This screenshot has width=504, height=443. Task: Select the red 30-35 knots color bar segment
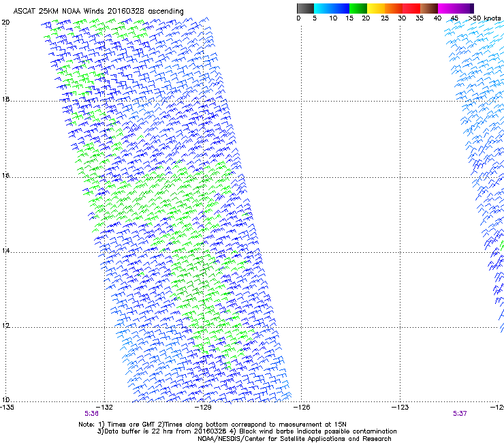coord(411,8)
